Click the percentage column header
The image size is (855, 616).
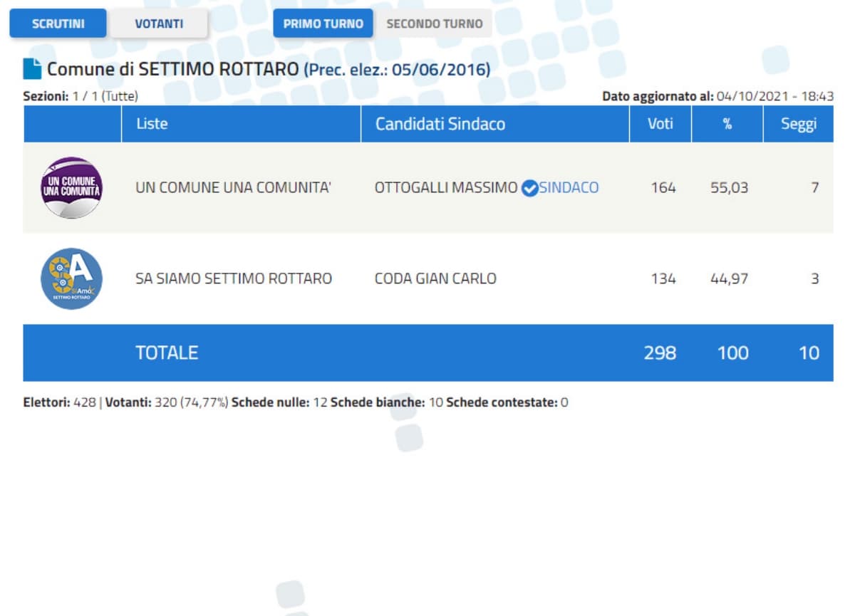[727, 124]
